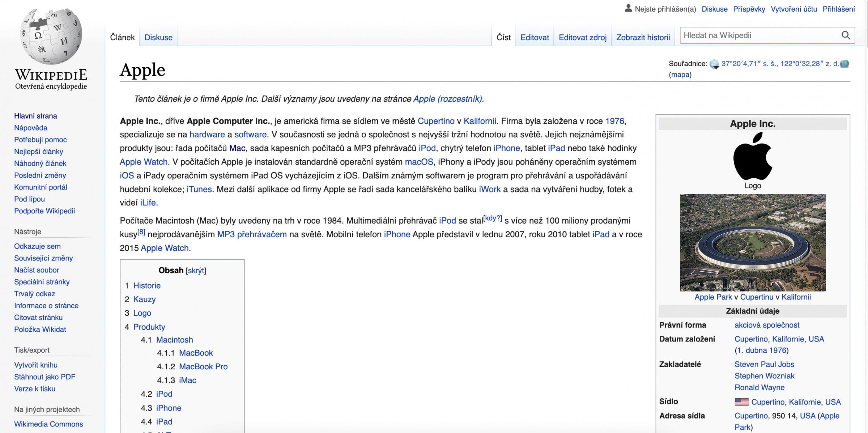The height and width of the screenshot is (433, 868).
Task: Open Nejlepší články in sidebar
Action: tap(39, 152)
